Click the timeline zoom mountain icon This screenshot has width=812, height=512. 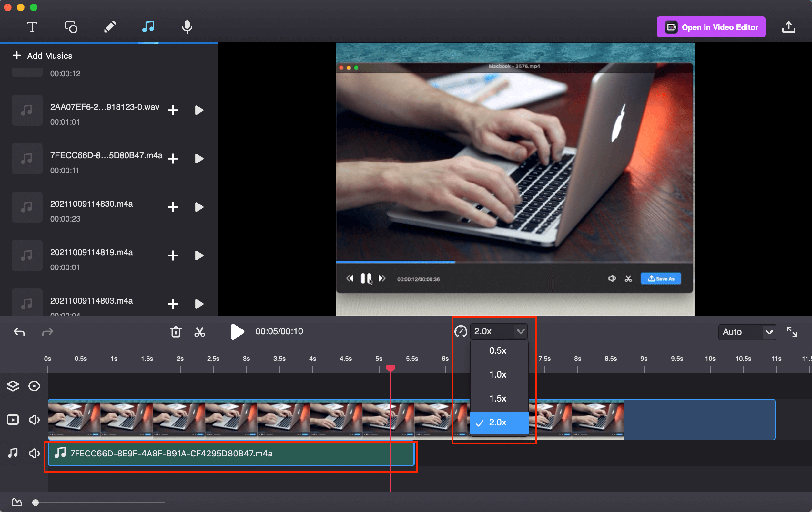pyautogui.click(x=16, y=502)
